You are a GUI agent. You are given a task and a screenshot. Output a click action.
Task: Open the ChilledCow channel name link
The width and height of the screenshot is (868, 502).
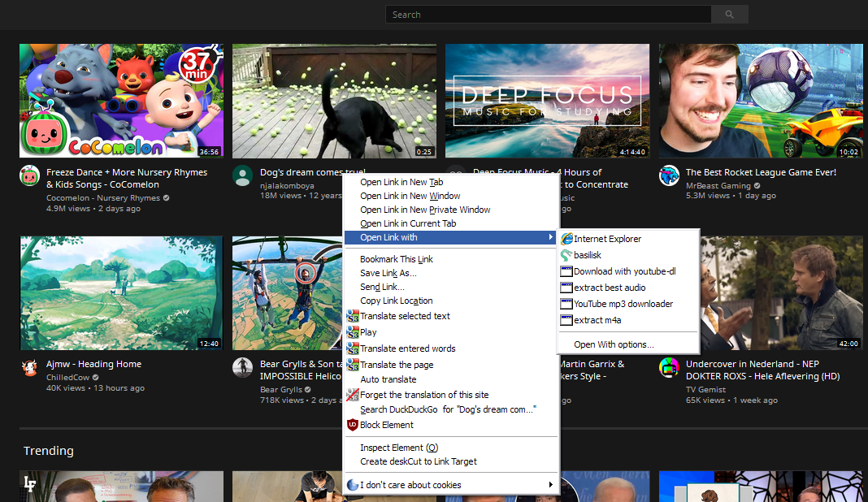pos(67,378)
